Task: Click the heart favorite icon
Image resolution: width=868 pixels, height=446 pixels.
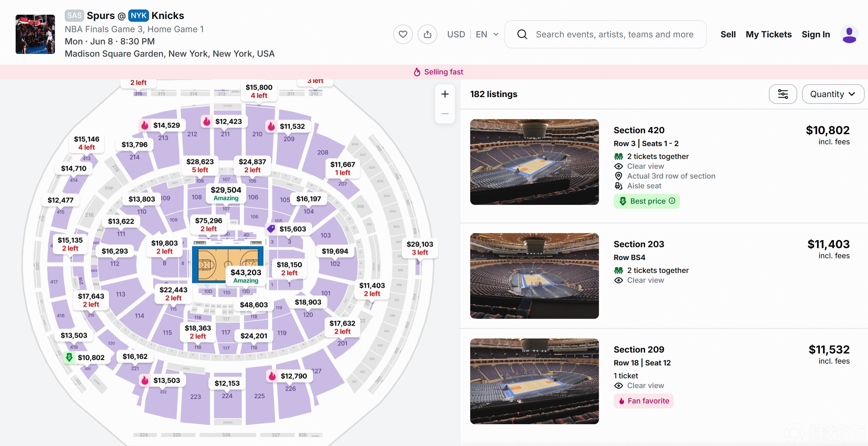Action: 403,34
